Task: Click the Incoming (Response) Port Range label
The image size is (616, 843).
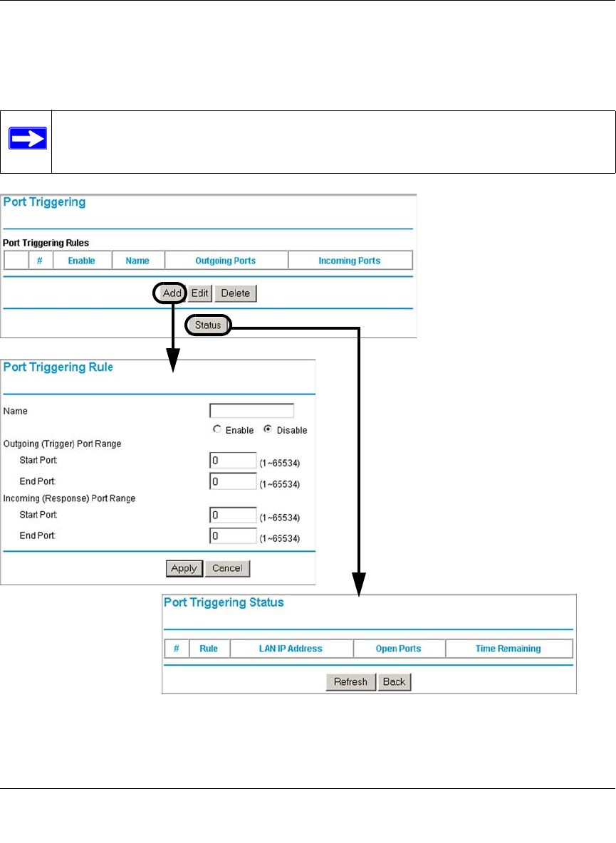Action: coord(69,498)
